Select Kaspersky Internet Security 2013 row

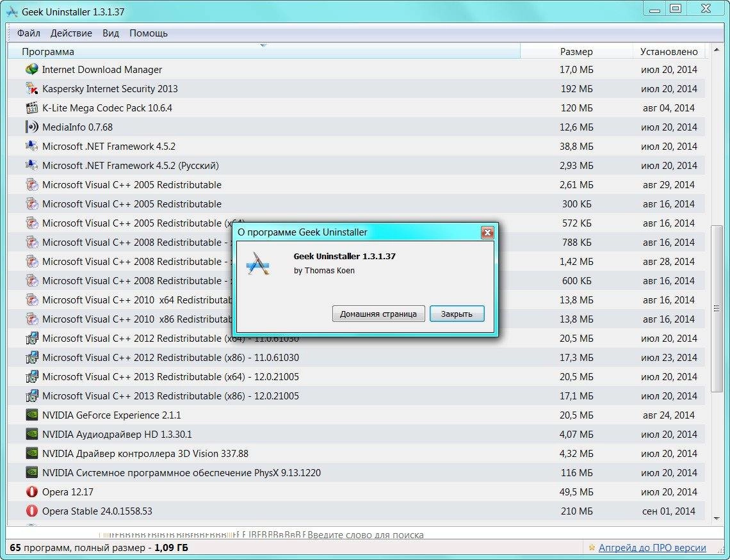[x=356, y=88]
